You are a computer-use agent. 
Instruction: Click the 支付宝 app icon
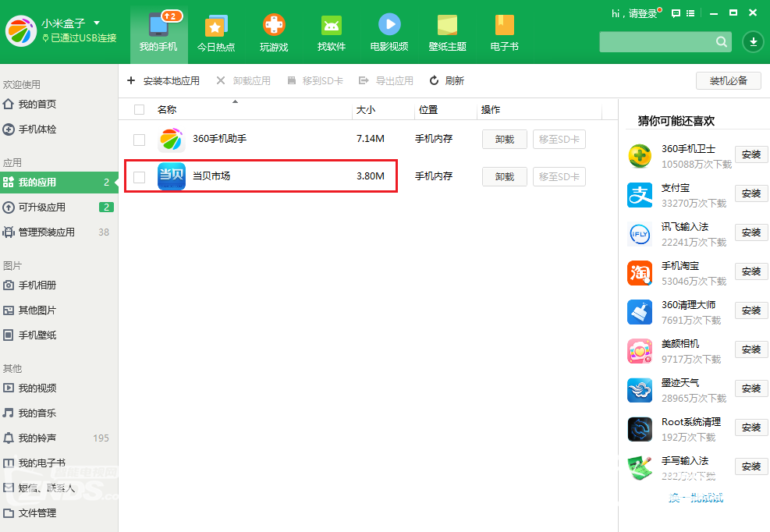pyautogui.click(x=640, y=195)
